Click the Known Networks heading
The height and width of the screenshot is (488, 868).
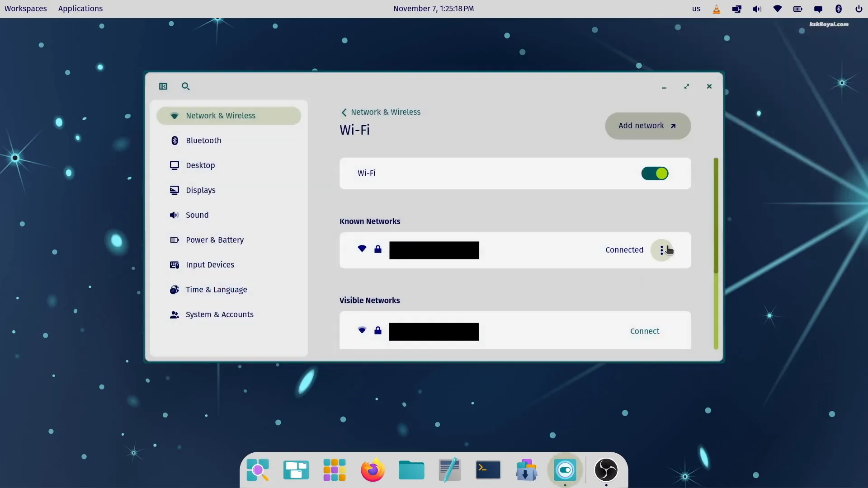tap(370, 221)
